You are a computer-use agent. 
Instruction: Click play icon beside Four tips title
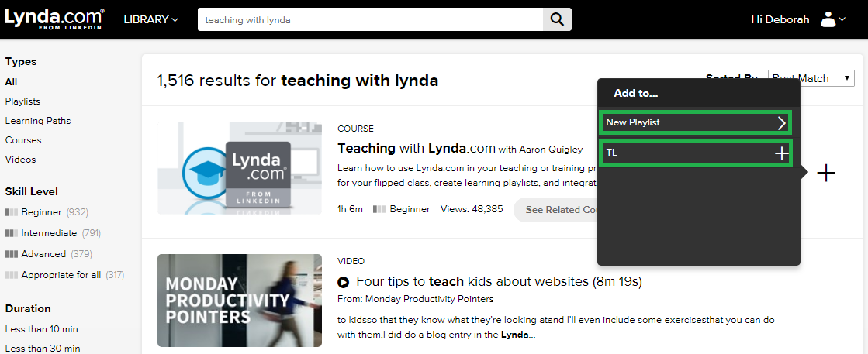coord(343,282)
